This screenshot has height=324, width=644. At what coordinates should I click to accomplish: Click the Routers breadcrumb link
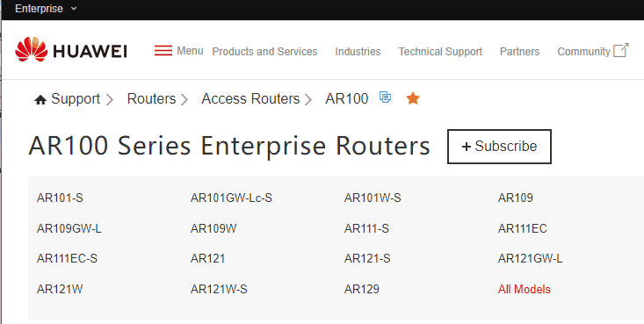pos(151,99)
